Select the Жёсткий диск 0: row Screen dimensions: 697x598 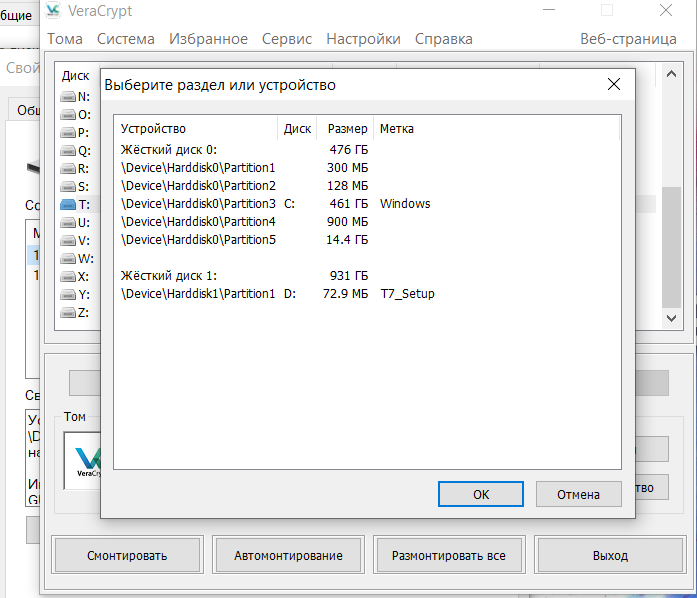click(x=367, y=150)
